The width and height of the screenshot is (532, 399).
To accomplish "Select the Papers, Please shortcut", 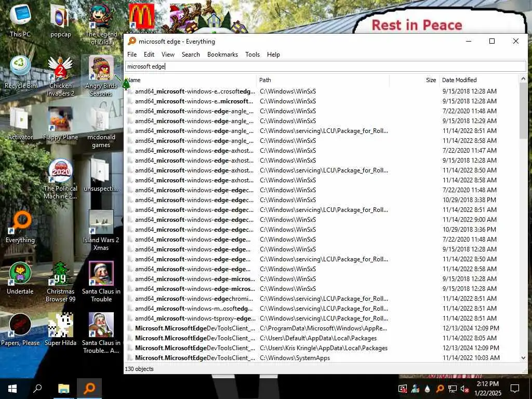I will tap(20, 329).
